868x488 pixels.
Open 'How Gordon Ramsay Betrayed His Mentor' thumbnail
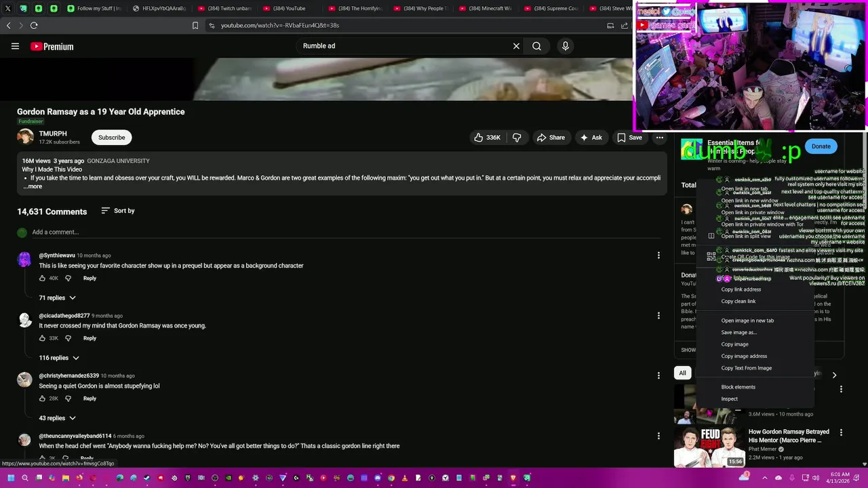[709, 447]
